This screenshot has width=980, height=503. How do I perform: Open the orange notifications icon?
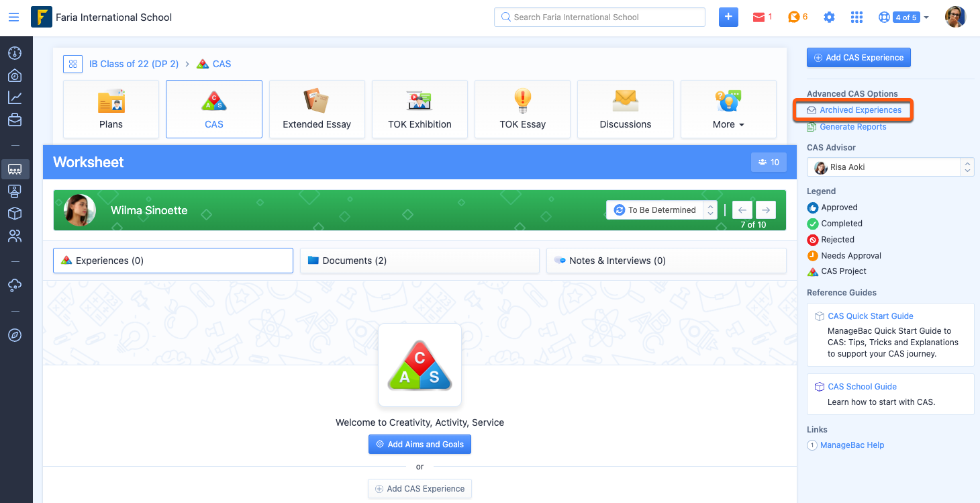pos(794,17)
